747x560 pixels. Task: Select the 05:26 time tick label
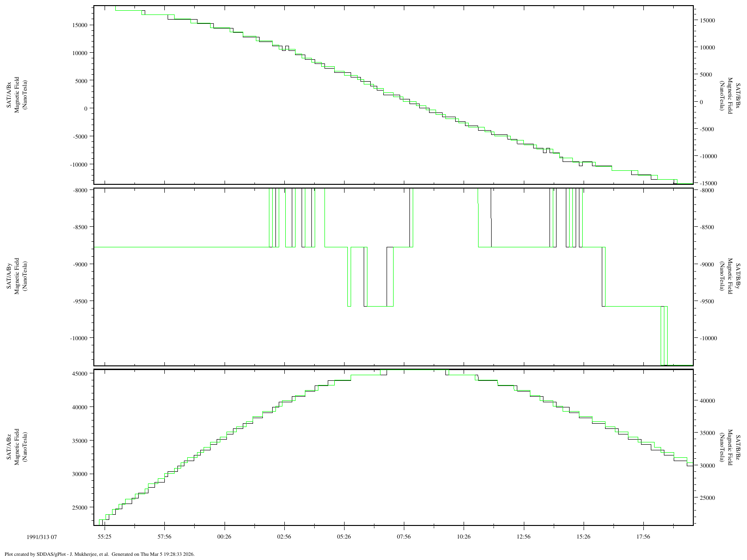tap(344, 537)
